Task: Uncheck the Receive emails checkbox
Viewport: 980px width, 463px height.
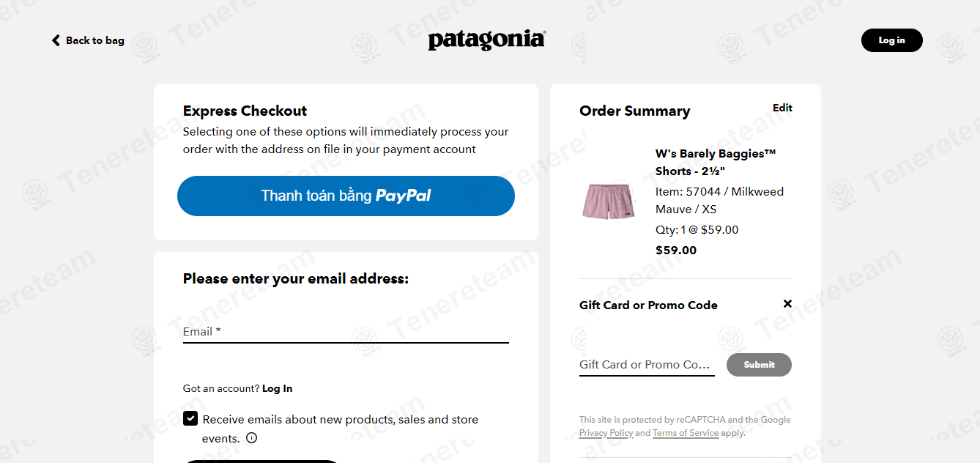Action: click(x=190, y=418)
